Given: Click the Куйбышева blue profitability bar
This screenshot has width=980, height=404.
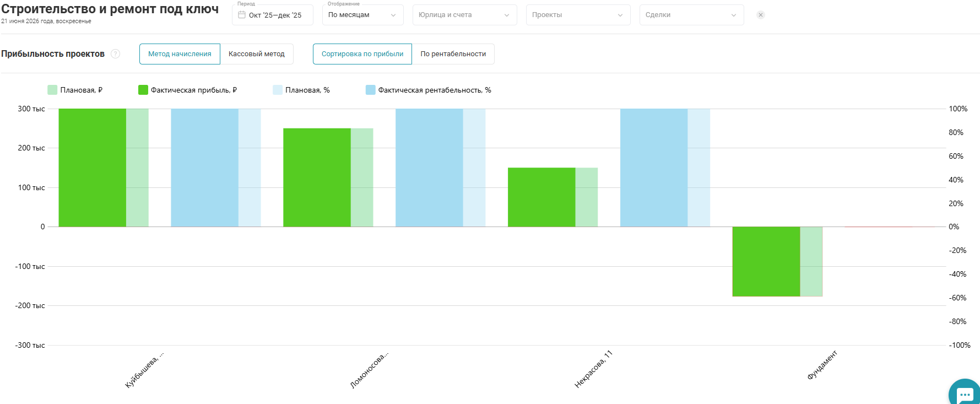Looking at the screenshot, I should point(204,168).
